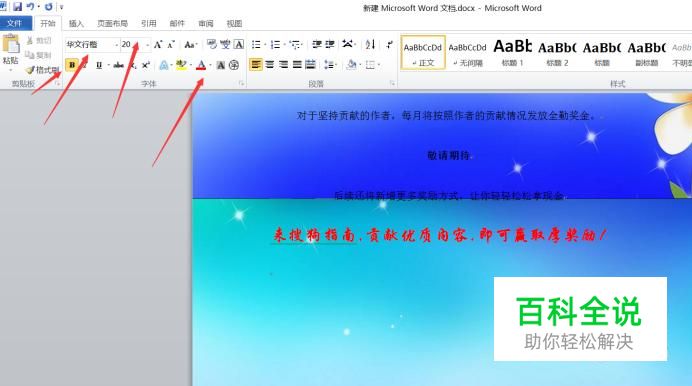Toggle align text left
Viewport: 692px width, 386px height.
[x=256, y=65]
